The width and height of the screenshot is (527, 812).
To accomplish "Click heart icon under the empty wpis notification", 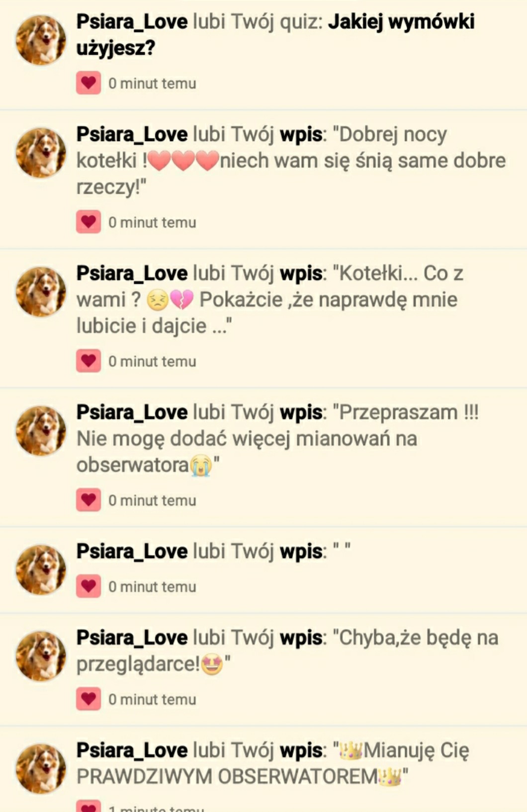I will click(x=88, y=586).
